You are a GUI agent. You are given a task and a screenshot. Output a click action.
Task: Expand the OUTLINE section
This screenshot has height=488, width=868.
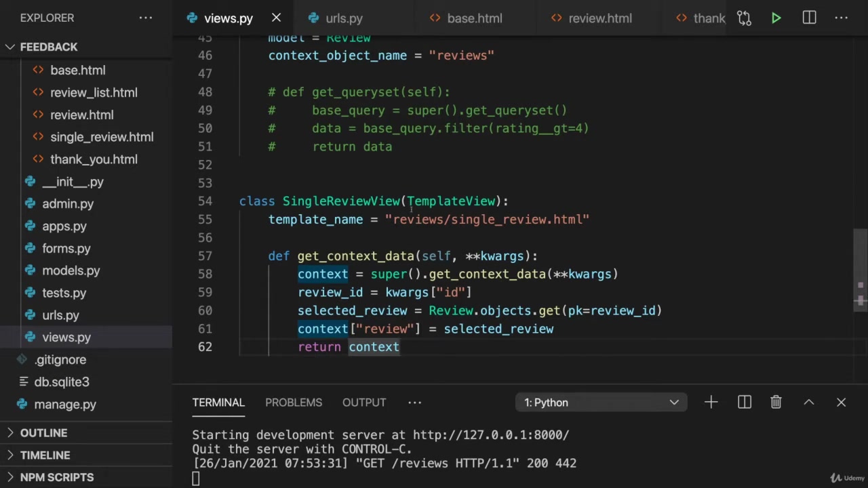pyautogui.click(x=43, y=433)
